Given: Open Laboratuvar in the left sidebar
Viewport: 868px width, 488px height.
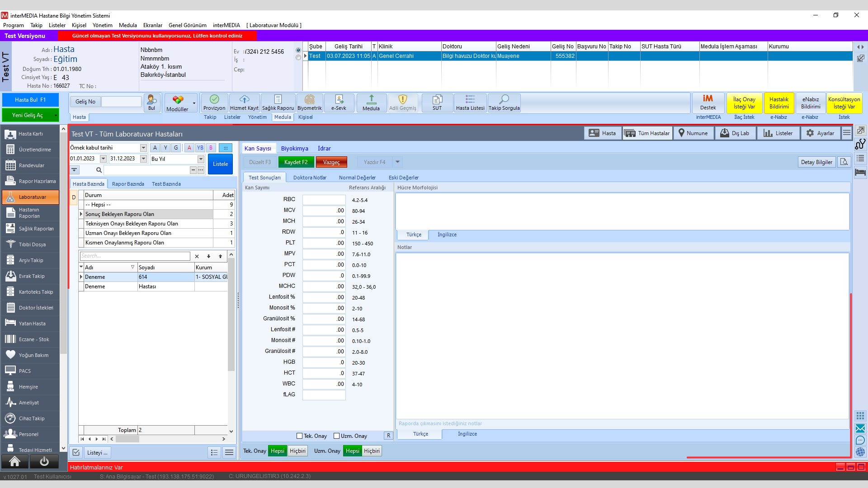Looking at the screenshot, I should pyautogui.click(x=31, y=197).
